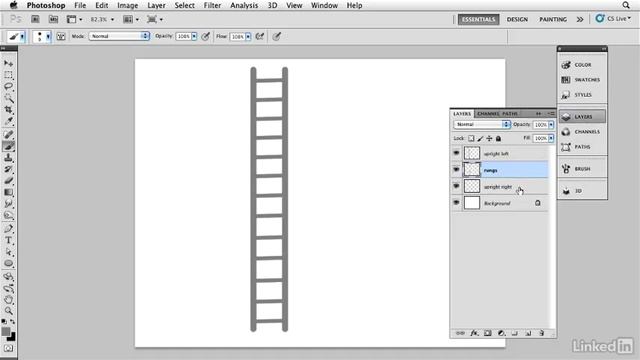Open the CS Live menu
The height and width of the screenshot is (360, 640).
coord(613,19)
